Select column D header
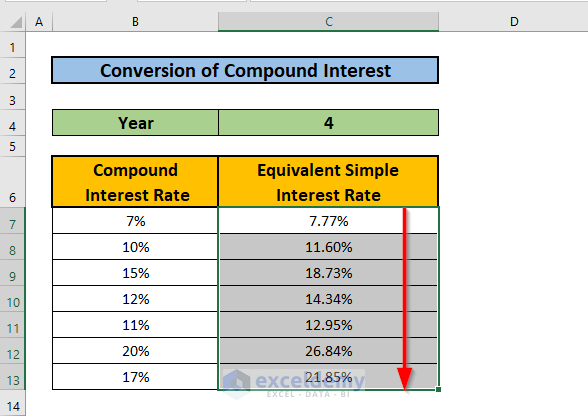The height and width of the screenshot is (416, 588). [514, 22]
